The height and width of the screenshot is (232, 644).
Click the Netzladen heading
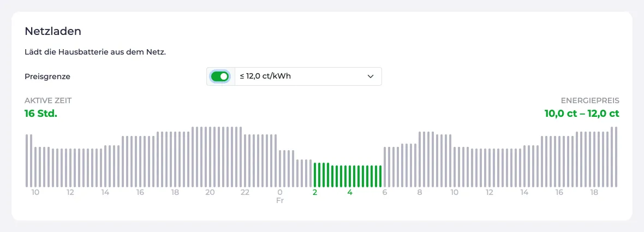point(53,31)
